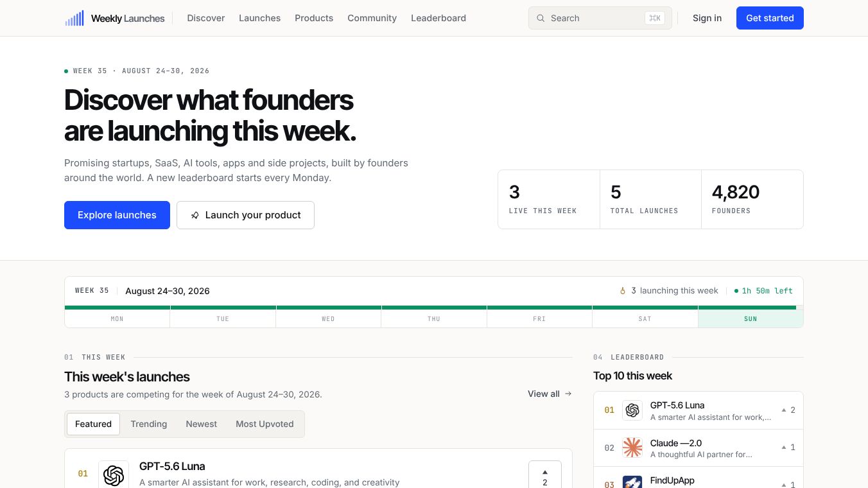The width and height of the screenshot is (868, 488).
Task: Select MON on the week timeline
Action: point(117,318)
